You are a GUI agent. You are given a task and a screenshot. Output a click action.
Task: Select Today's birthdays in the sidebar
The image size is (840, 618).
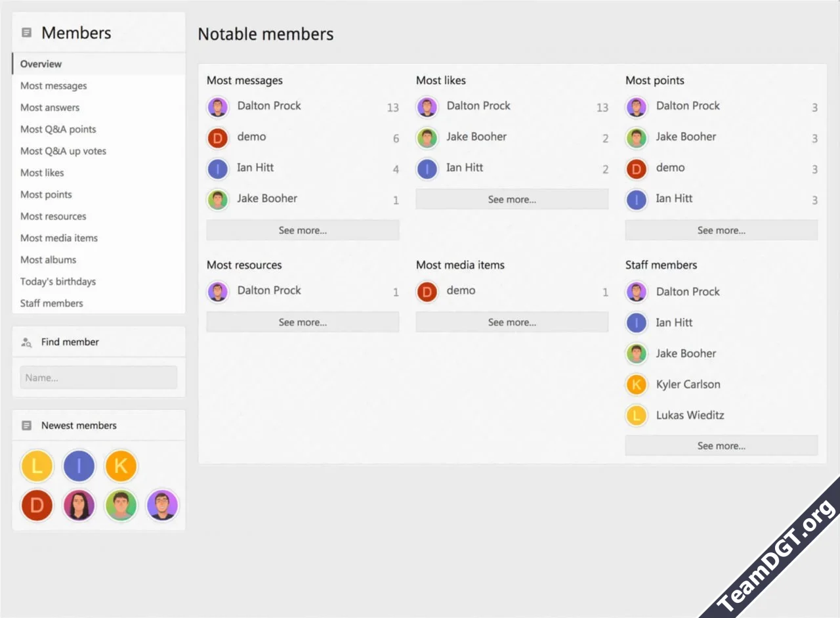(x=58, y=282)
